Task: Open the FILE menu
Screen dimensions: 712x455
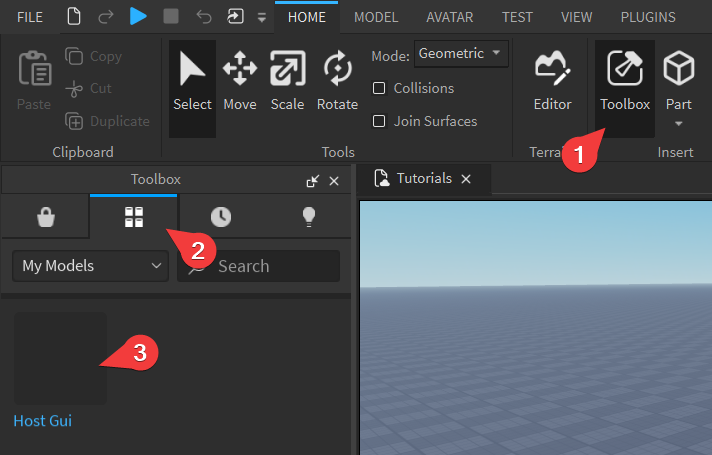Action: [30, 17]
